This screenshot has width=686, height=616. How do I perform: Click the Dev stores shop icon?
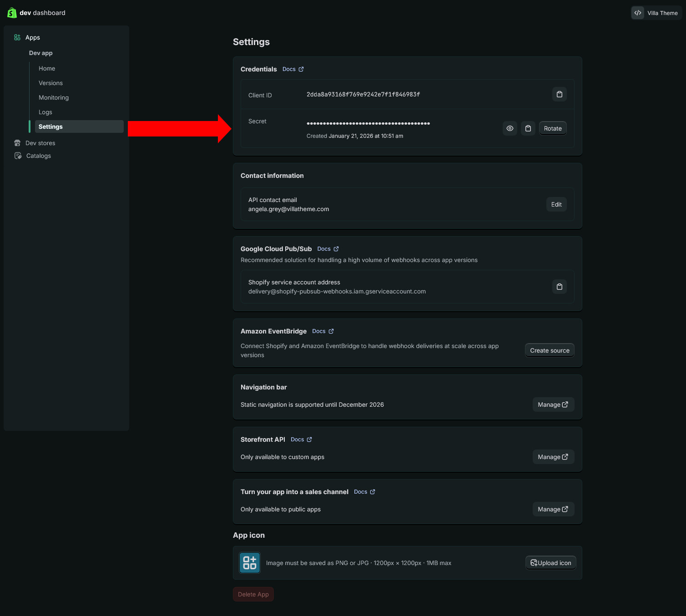click(17, 143)
